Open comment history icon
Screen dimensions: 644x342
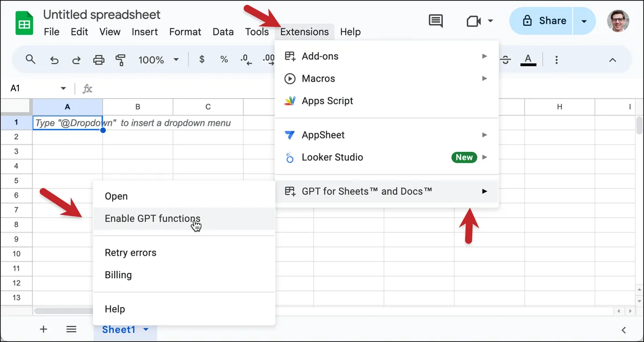coord(436,21)
